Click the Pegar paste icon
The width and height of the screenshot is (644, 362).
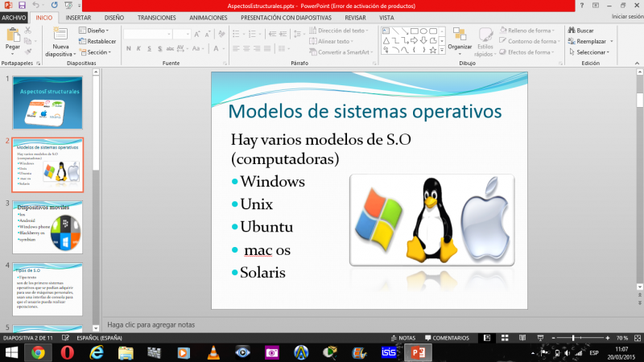pos(13,35)
